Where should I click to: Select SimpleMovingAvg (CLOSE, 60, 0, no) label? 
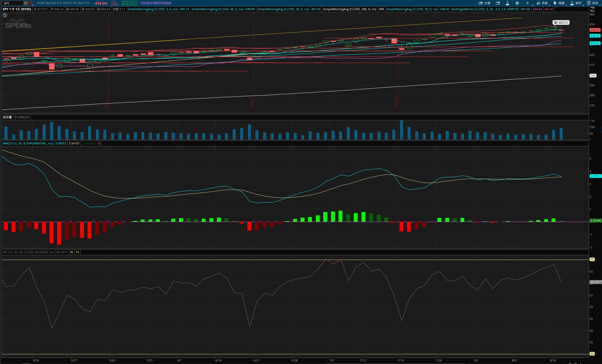pos(217,9)
